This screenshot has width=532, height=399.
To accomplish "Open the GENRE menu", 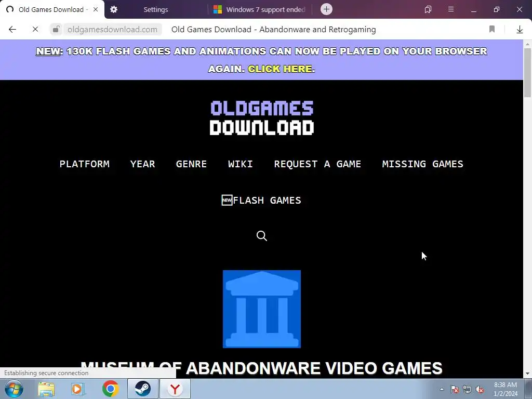I will click(x=191, y=164).
